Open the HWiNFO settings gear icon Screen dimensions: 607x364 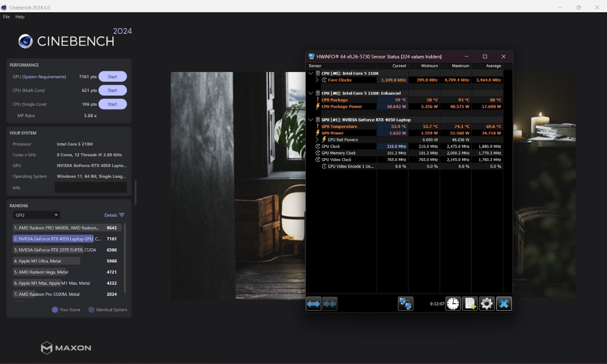point(487,303)
